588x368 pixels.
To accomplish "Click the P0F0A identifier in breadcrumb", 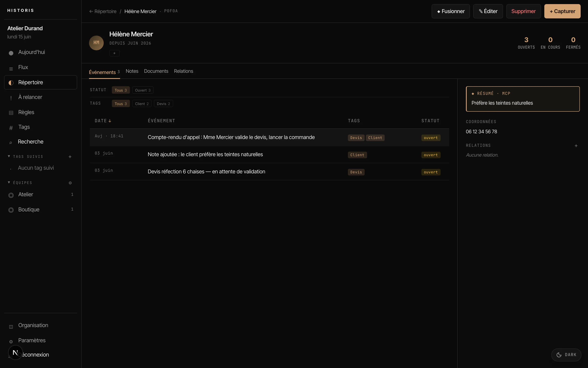I will 171,11.
